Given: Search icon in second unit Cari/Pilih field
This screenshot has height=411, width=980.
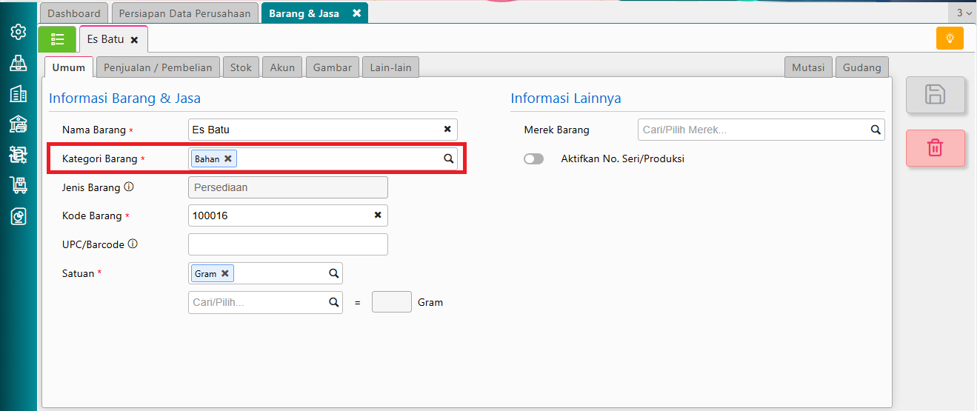Looking at the screenshot, I should 333,302.
